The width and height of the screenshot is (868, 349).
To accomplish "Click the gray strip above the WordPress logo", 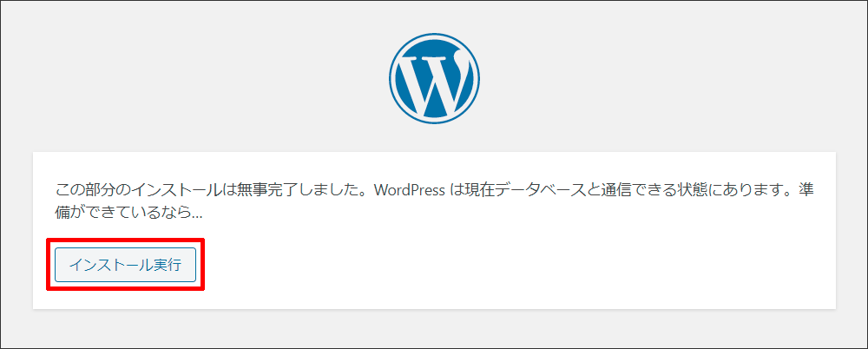I will pos(434,16).
